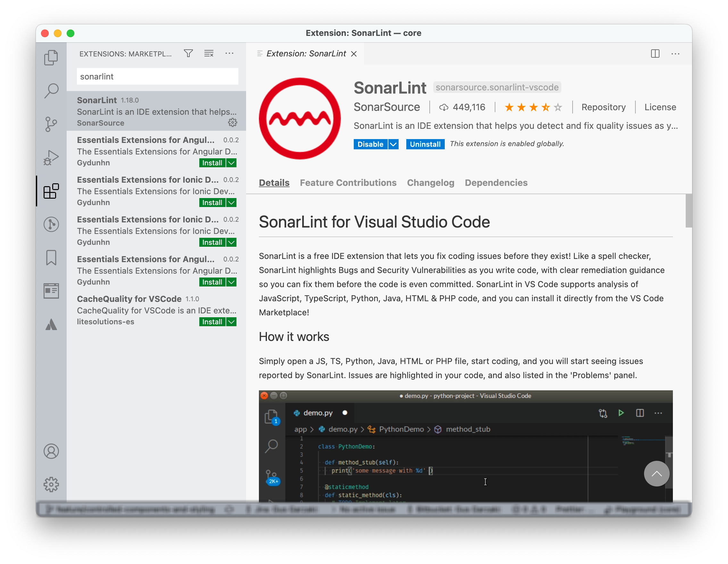Install first Essentials Extensions for Ionic
Screen dimensions: 728x564
(212, 202)
